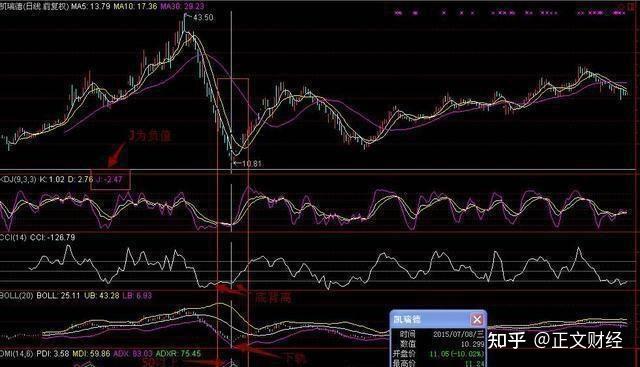Click the 43.50 high price marker
The height and width of the screenshot is (367, 640).
[x=203, y=18]
